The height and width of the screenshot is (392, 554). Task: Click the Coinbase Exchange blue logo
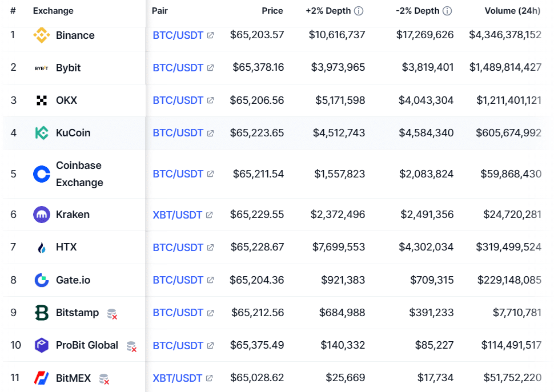click(42, 173)
